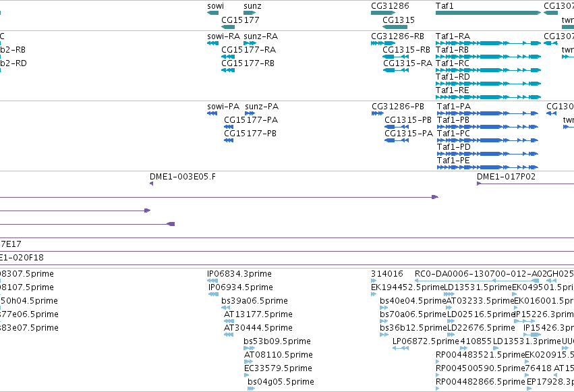Click EST LP06872.5prime
Screen dimensions: 574x392
click(x=426, y=341)
